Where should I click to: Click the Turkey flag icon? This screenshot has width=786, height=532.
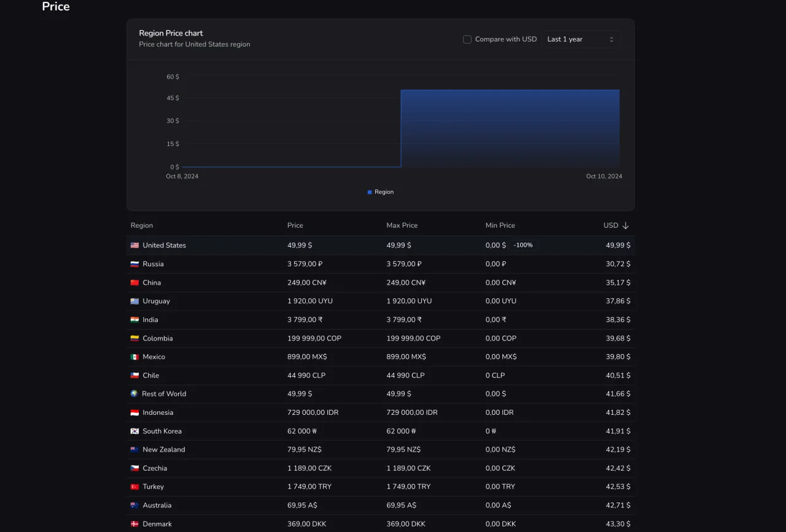click(x=134, y=487)
